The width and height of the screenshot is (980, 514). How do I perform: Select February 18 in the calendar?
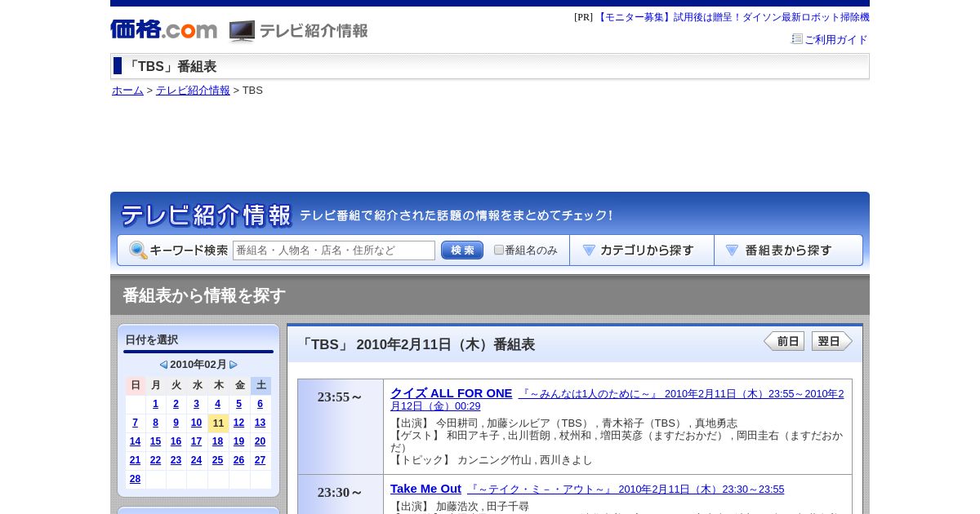217,441
